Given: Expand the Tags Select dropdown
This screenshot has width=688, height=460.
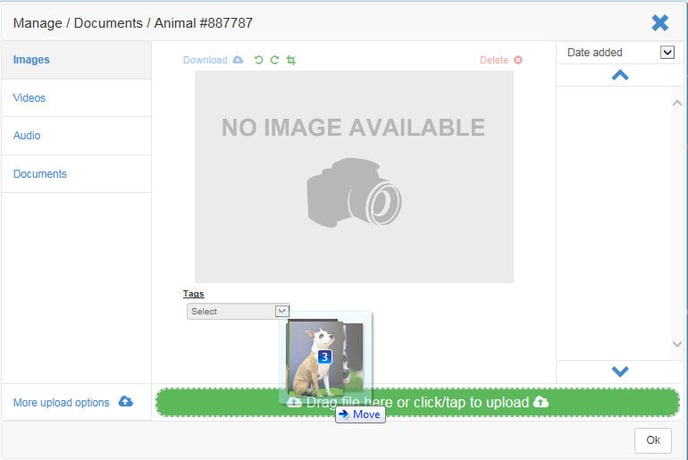Looking at the screenshot, I should tap(238, 311).
